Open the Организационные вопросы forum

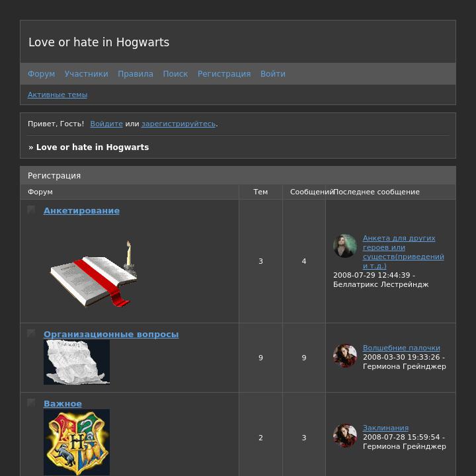tap(111, 335)
